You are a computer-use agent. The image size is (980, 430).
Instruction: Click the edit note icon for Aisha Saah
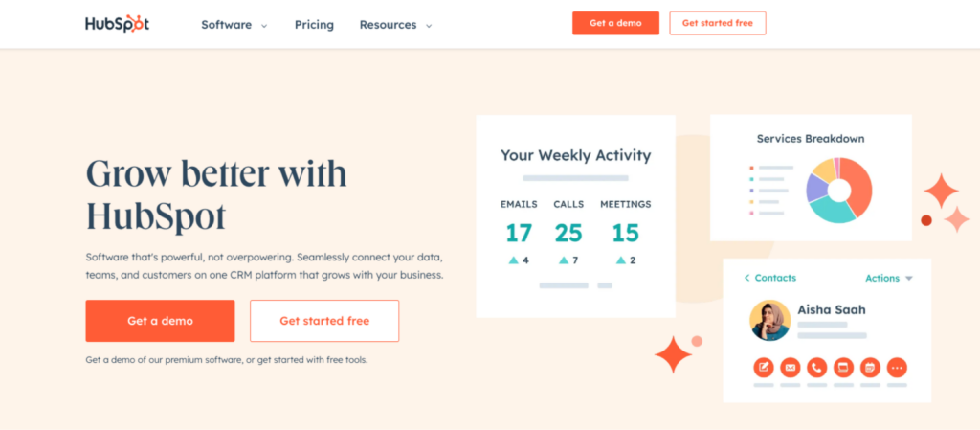coord(764,367)
